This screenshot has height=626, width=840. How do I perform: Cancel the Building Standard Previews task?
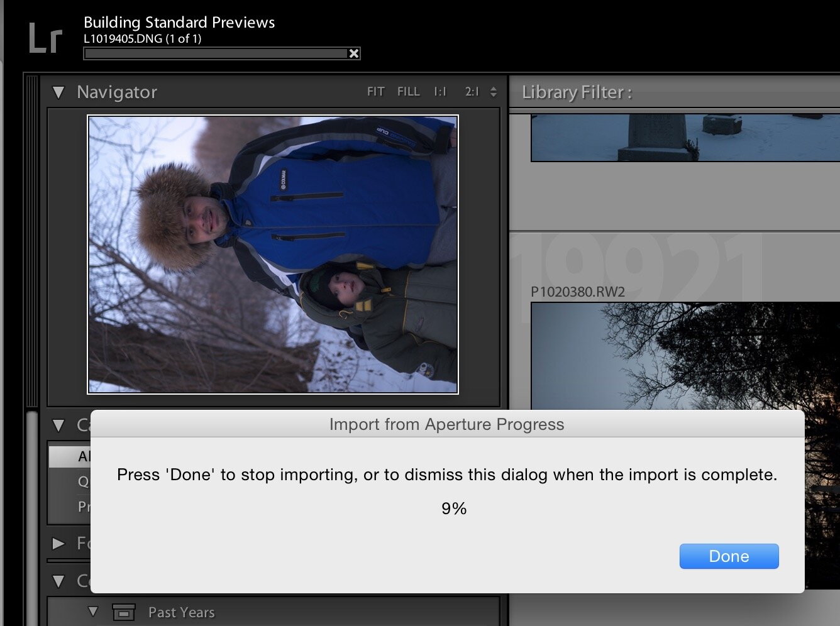coord(354,53)
